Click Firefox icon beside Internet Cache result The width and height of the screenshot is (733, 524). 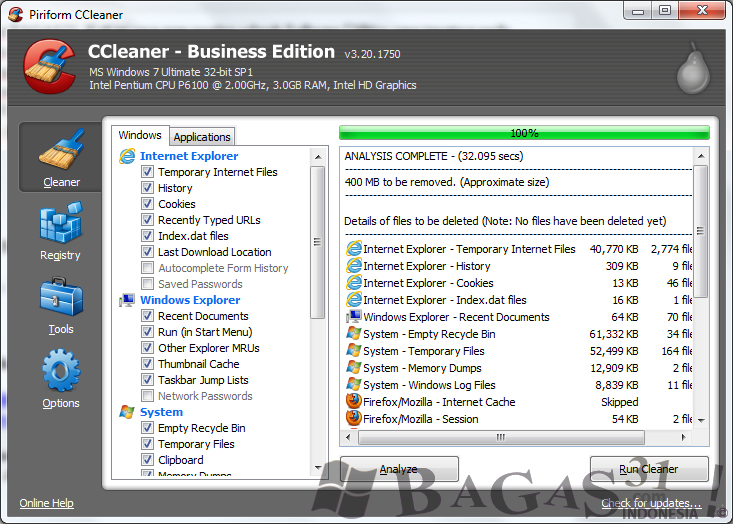(x=354, y=402)
